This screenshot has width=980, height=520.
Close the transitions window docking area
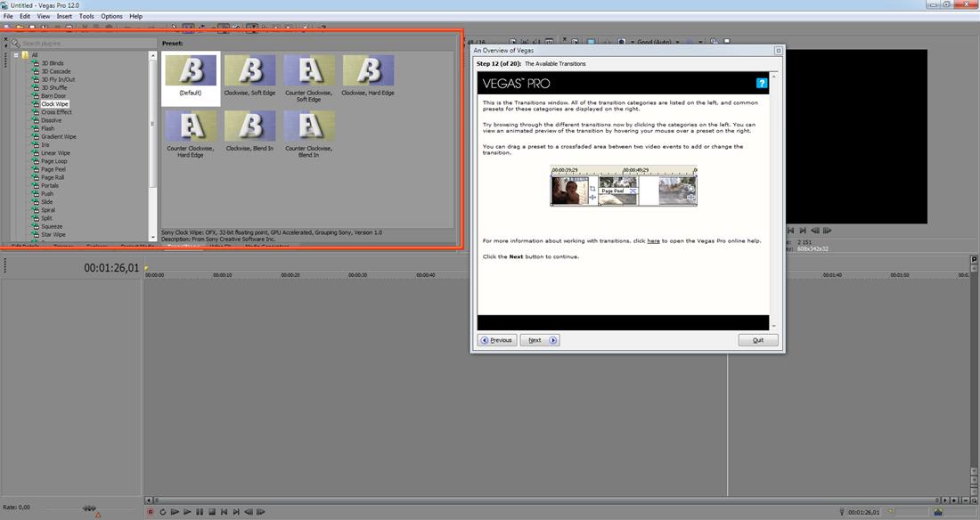point(6,41)
